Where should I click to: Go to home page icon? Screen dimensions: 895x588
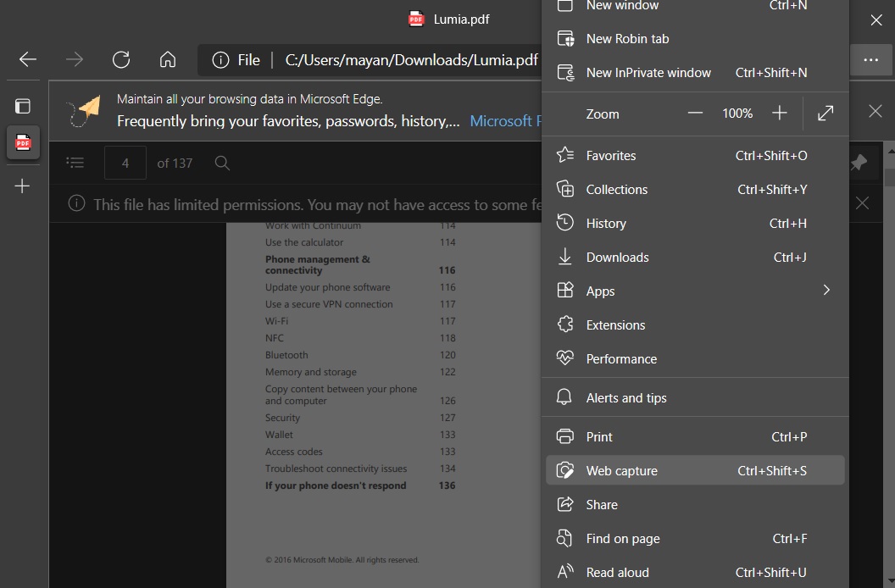tap(168, 59)
